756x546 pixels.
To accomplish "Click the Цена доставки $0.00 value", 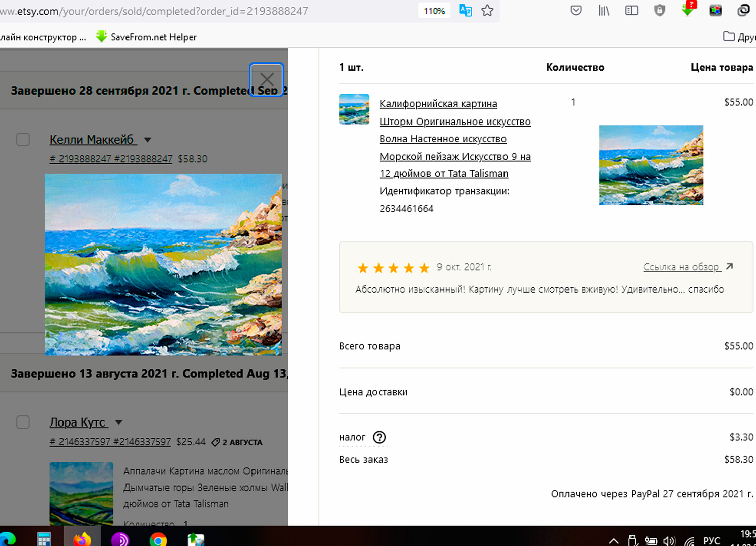I will click(x=741, y=392).
